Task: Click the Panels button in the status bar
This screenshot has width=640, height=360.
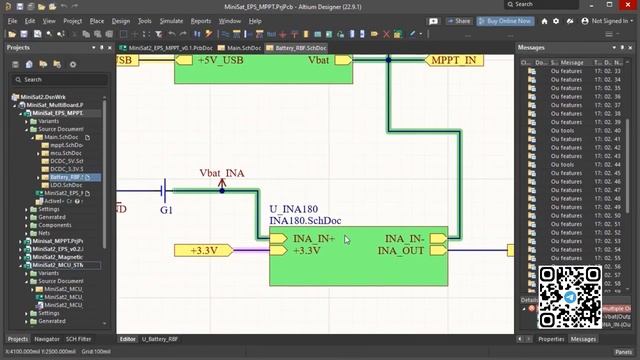Action: (623, 352)
